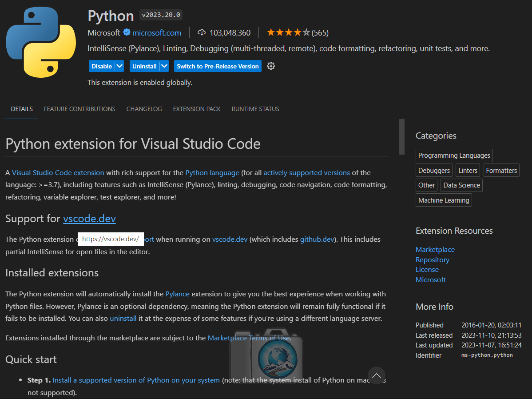Click the verified publisher badge beside Microsoft
The height and width of the screenshot is (399, 532).
[x=126, y=32]
